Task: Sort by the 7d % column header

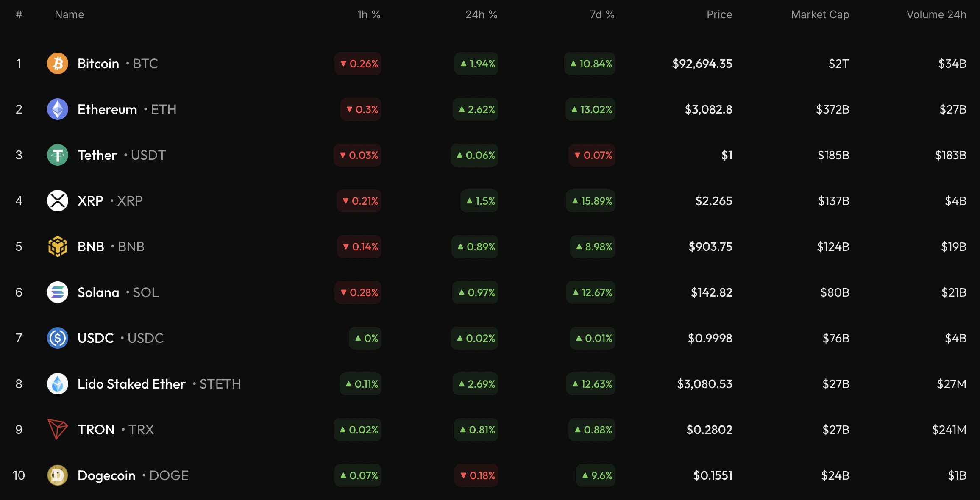Action: pos(602,15)
